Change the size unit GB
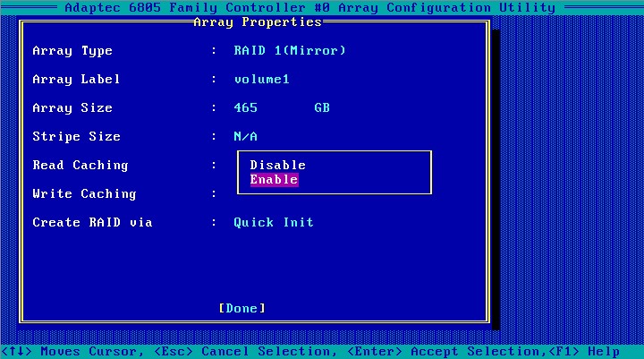Screen dimensions: 644x359 pos(322,107)
